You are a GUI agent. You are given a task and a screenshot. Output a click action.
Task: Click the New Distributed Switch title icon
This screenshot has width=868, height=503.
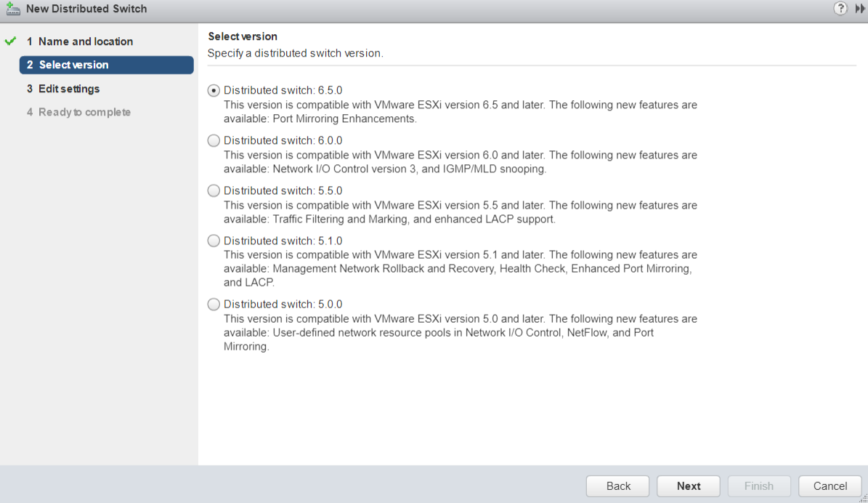click(12, 9)
